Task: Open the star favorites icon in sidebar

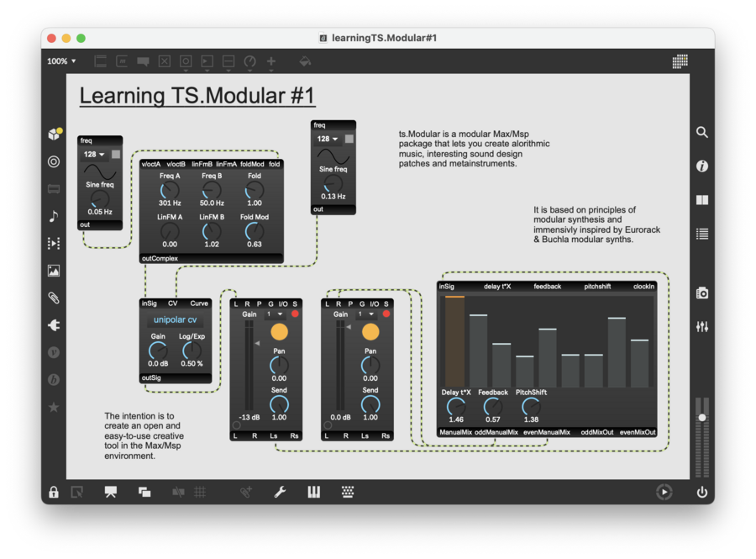Action: pyautogui.click(x=54, y=407)
